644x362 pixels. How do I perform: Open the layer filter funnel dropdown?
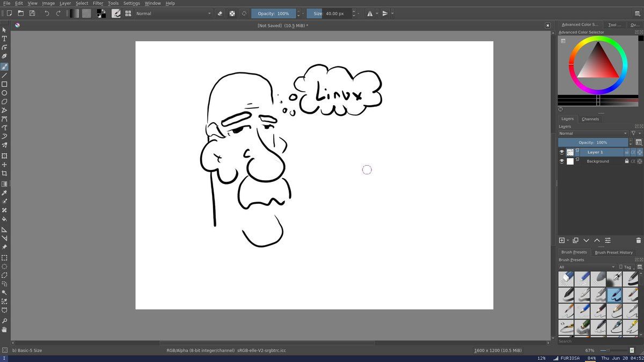[x=635, y=134]
